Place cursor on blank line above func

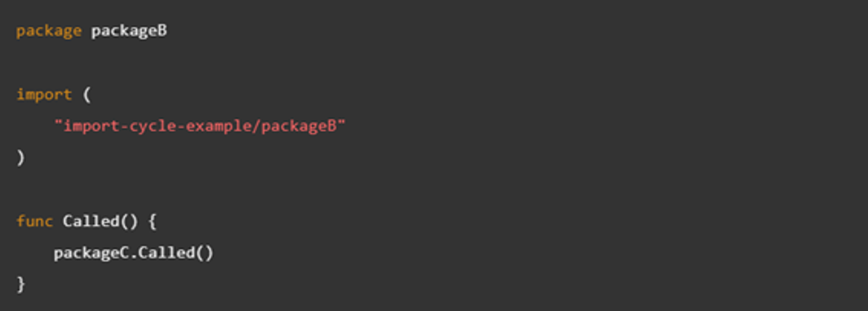(x=434, y=189)
